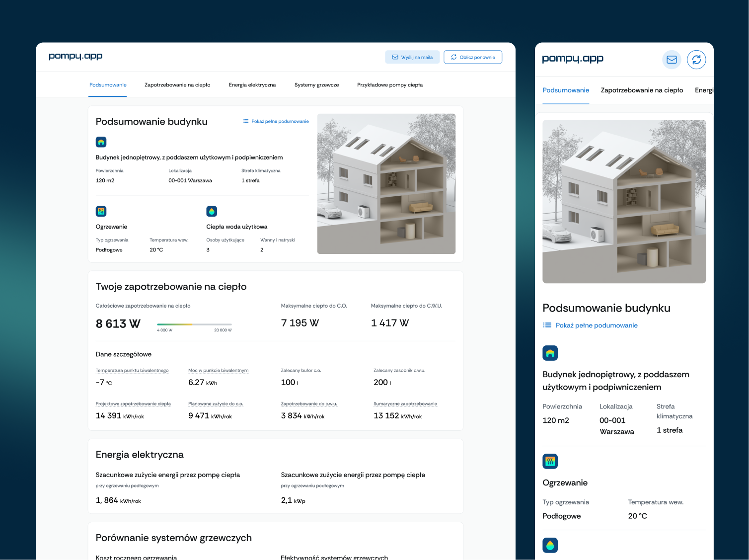Click the water drop icon in mobile panel
This screenshot has width=749, height=560.
pos(550,546)
